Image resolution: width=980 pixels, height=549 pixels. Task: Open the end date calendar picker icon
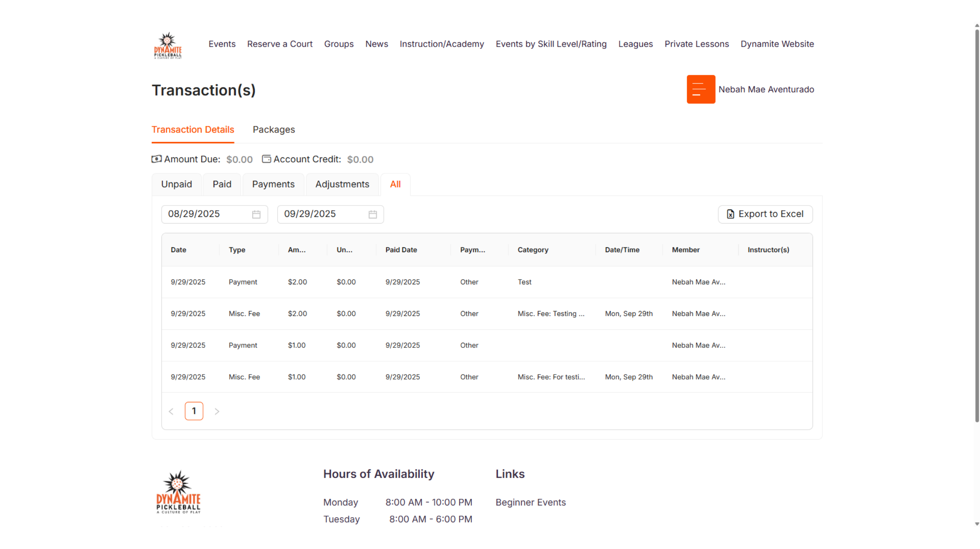(x=372, y=215)
